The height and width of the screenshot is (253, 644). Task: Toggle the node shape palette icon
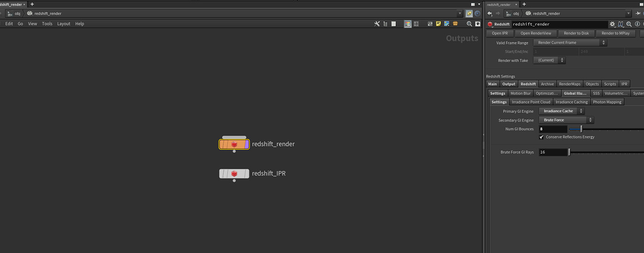click(x=416, y=24)
